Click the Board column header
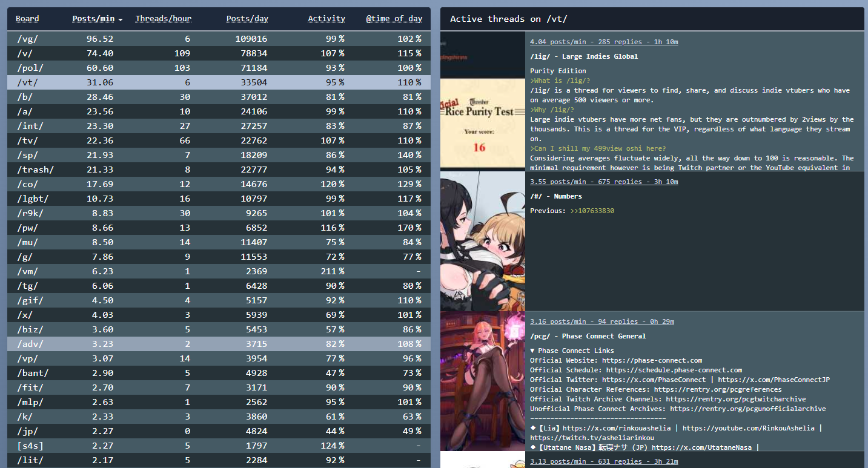Screen dimensions: 868x468 click(x=27, y=19)
